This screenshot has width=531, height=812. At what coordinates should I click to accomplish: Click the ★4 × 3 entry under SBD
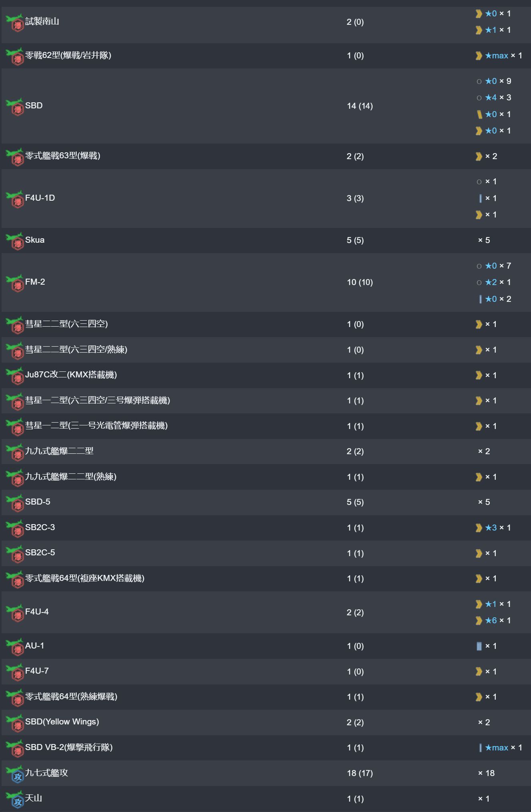498,98
